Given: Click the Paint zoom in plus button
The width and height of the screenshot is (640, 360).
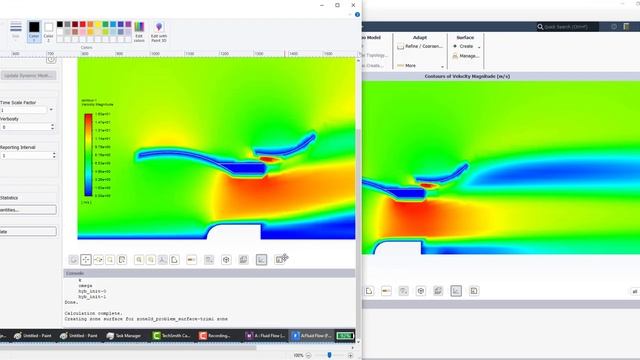Looking at the screenshot, I should tap(350, 356).
